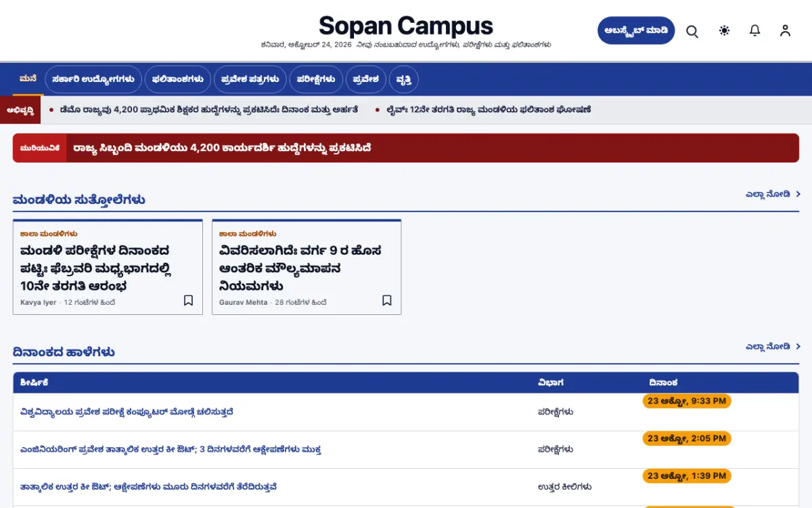Click the ದಿನಾಂಕದ ಹಾಳೆಗಳು section heading
The height and width of the screenshot is (508, 812).
point(64,352)
